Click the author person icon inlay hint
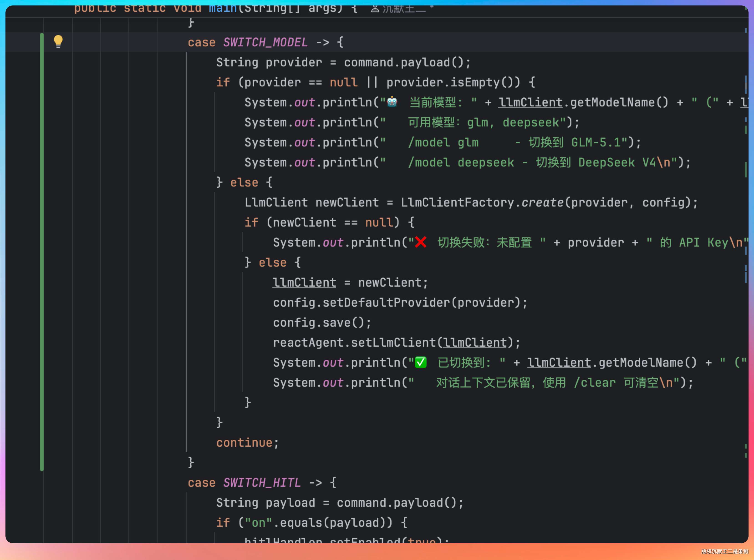Image resolution: width=754 pixels, height=560 pixels. point(374,8)
